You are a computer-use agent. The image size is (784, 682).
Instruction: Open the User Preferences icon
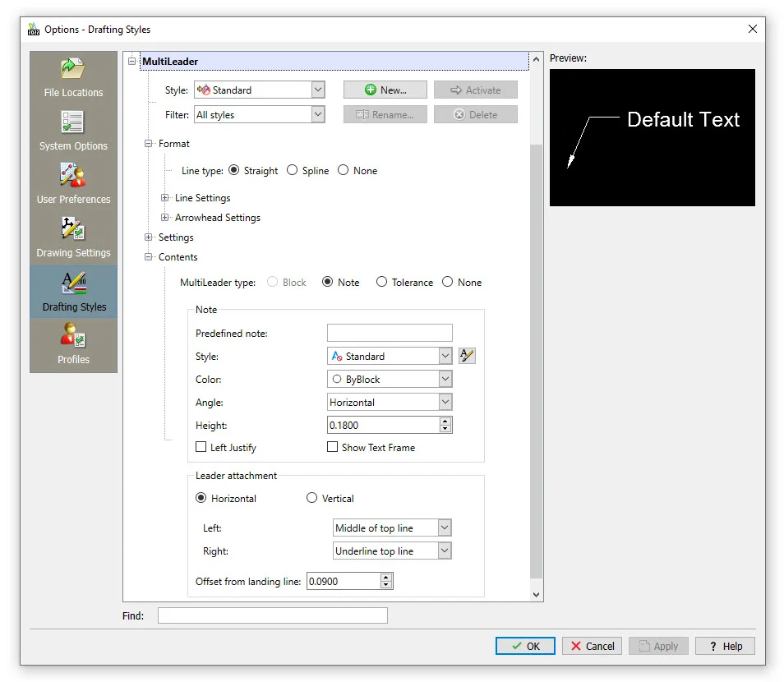click(73, 176)
